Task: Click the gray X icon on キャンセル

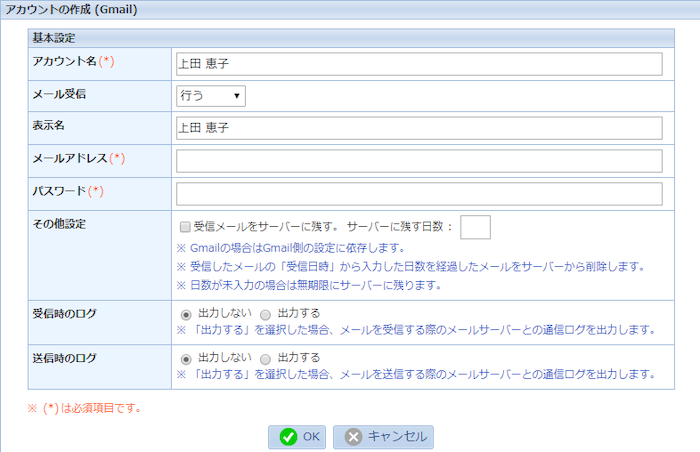Action: click(x=353, y=437)
